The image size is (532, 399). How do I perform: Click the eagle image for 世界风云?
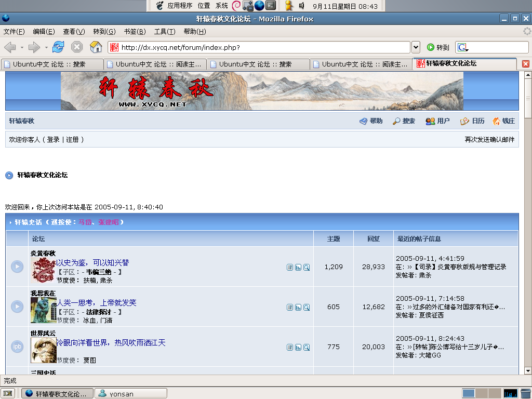[44, 350]
